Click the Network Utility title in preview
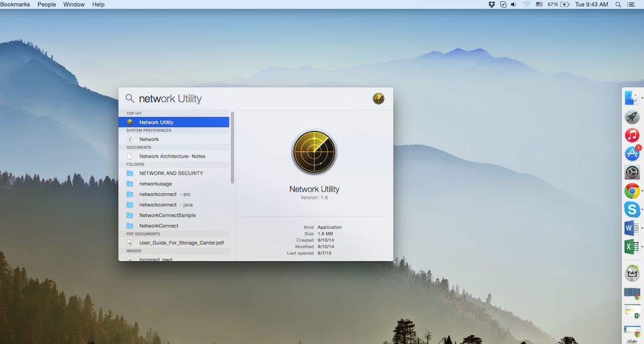 314,189
